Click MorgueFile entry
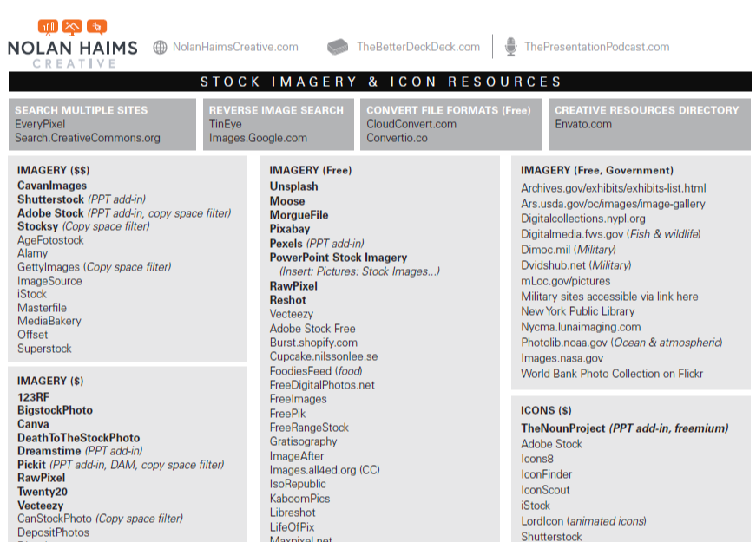Viewport: 756px width, 542px height. (x=299, y=215)
